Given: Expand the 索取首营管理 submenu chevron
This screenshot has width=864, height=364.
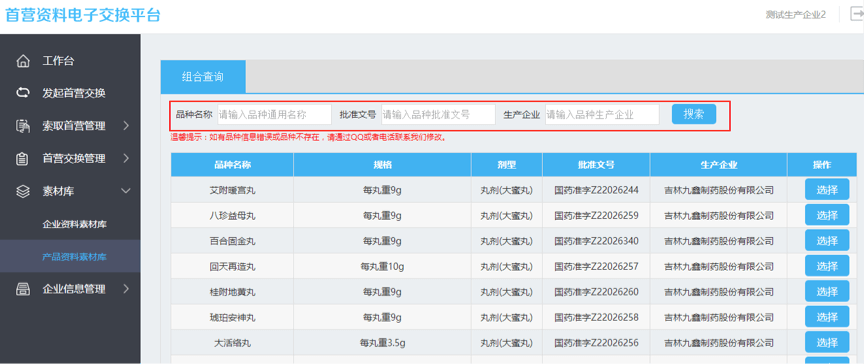Looking at the screenshot, I should coord(126,126).
